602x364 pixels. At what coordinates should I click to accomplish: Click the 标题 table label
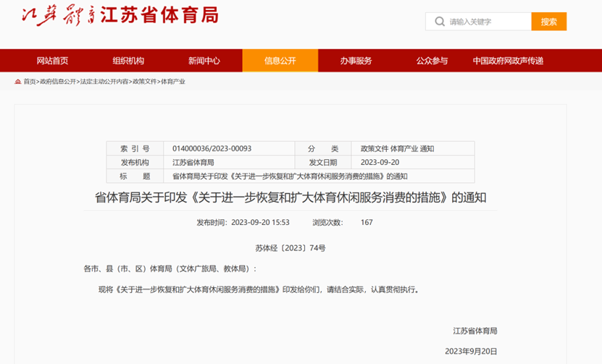click(x=135, y=177)
